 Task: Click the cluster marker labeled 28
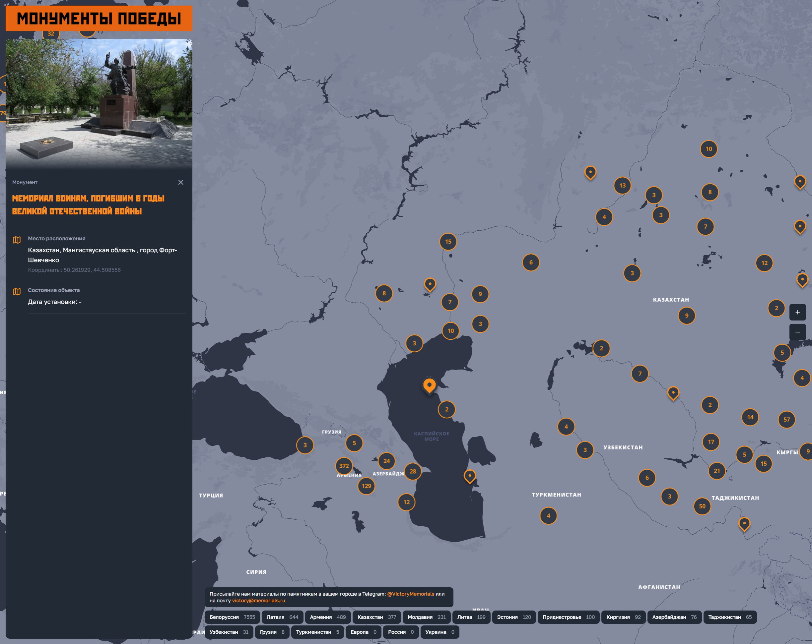pos(413,471)
